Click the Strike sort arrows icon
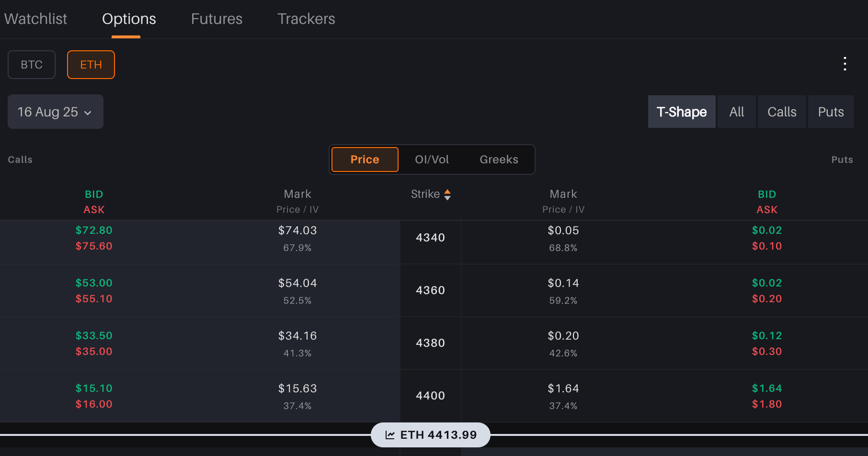Image resolution: width=868 pixels, height=456 pixels. (x=447, y=194)
